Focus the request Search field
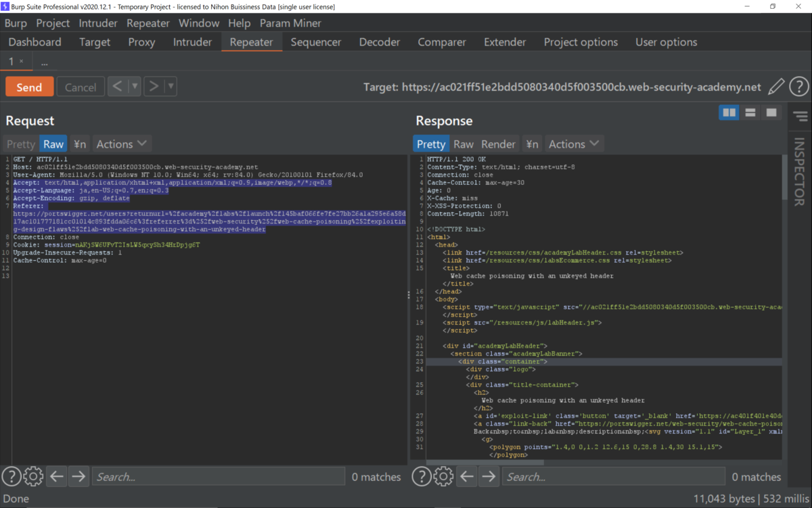The width and height of the screenshot is (812, 508). point(218,477)
